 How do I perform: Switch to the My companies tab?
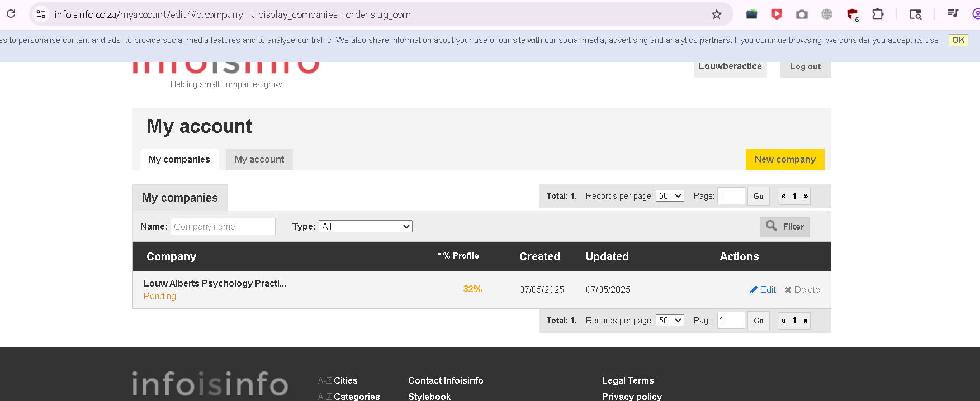pos(179,160)
